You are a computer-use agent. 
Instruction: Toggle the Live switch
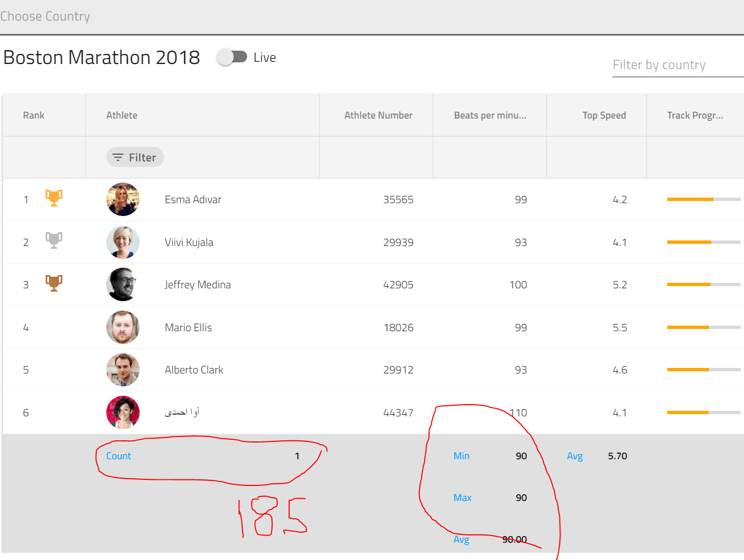click(x=233, y=57)
